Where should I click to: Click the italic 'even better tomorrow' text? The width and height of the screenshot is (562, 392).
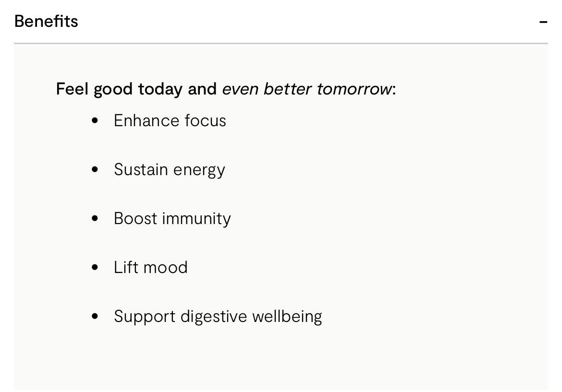click(x=306, y=89)
